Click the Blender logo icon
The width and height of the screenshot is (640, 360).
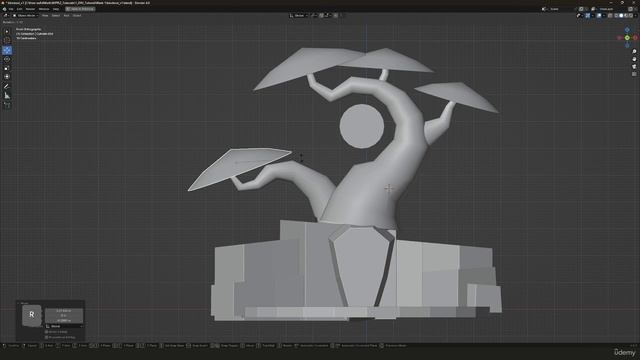4,9
